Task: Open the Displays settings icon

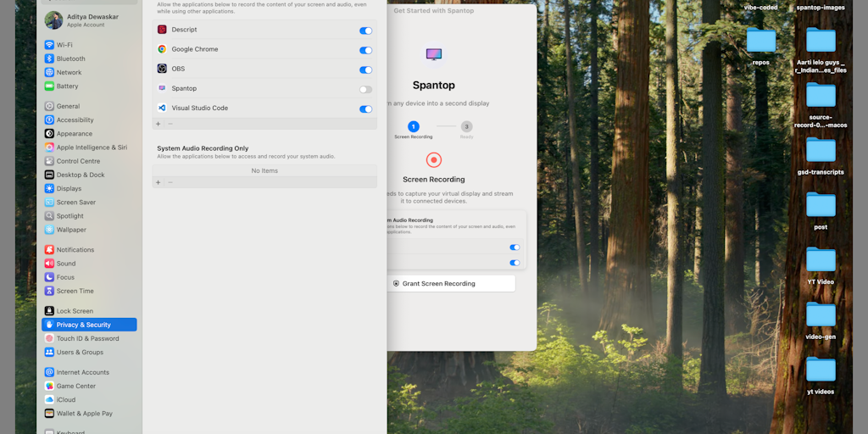Action: 49,188
